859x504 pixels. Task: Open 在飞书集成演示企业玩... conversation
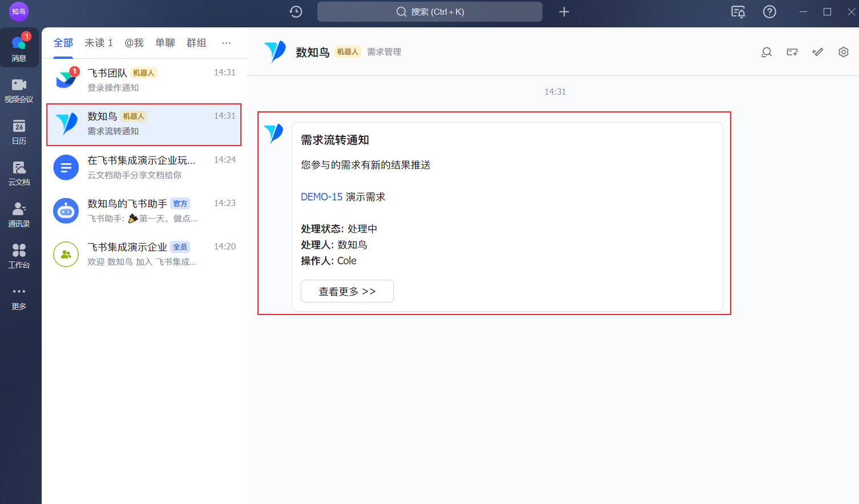point(144,167)
